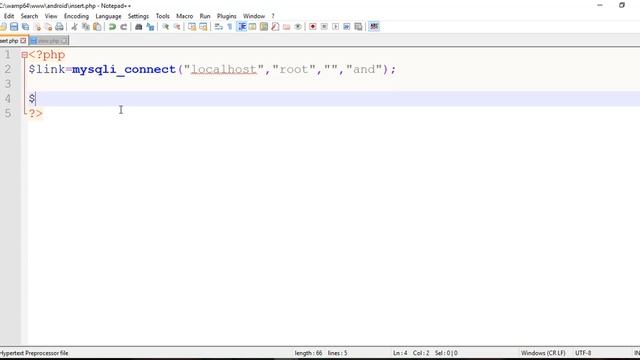Click the Save Recorded Macro icon
The height and width of the screenshot is (360, 640).
(x=358, y=27)
